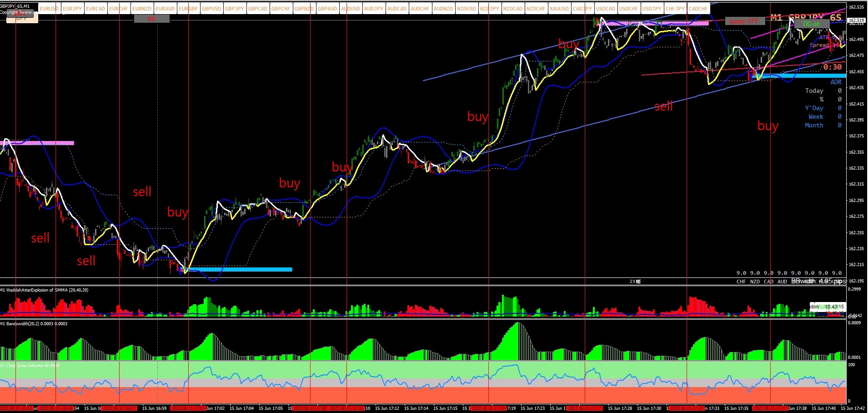This screenshot has width=868, height=413.
Task: Select the CADJPY symbol button
Action: pos(583,9)
